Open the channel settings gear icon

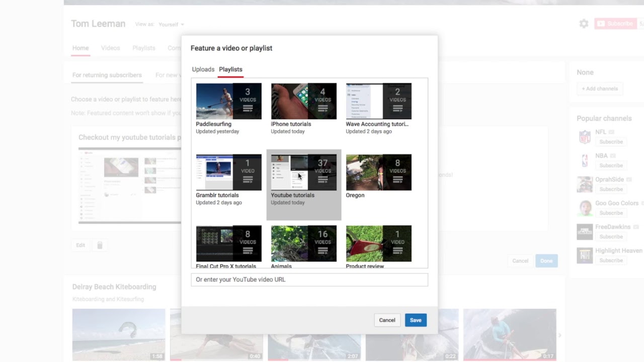pos(584,24)
